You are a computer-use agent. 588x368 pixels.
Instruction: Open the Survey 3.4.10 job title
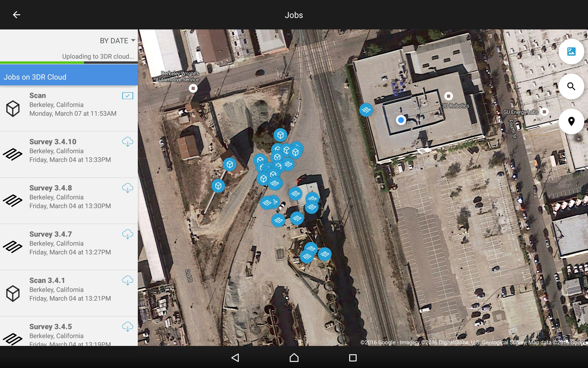pyautogui.click(x=53, y=142)
